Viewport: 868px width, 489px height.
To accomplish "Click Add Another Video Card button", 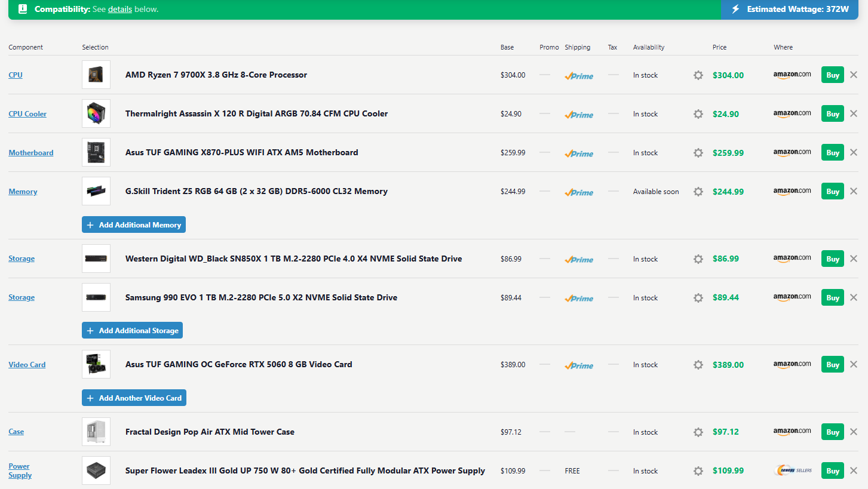I will tap(134, 398).
